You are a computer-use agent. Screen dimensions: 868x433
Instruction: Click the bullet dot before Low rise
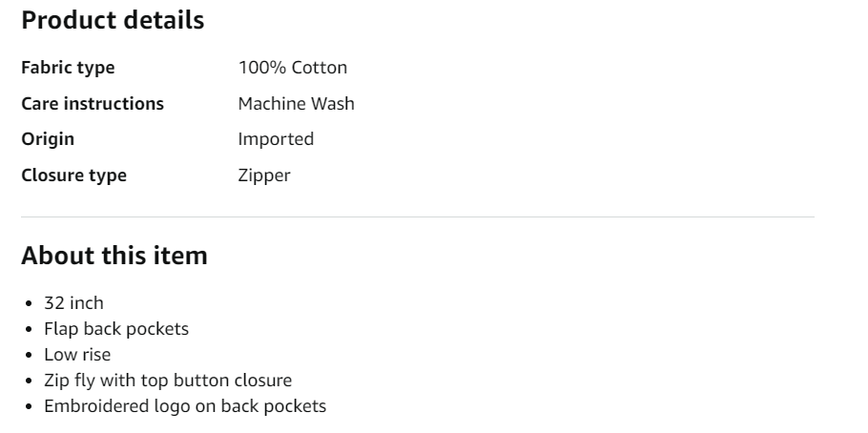click(30, 356)
